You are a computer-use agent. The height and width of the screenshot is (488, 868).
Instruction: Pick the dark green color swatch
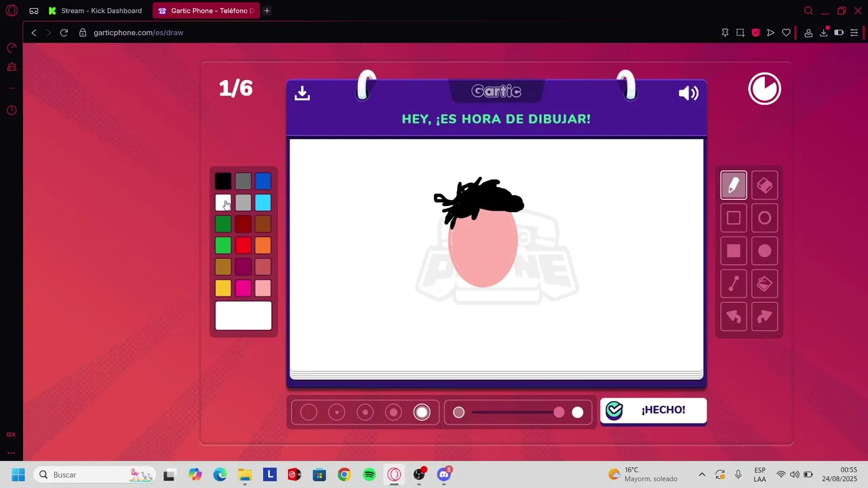coord(223,224)
